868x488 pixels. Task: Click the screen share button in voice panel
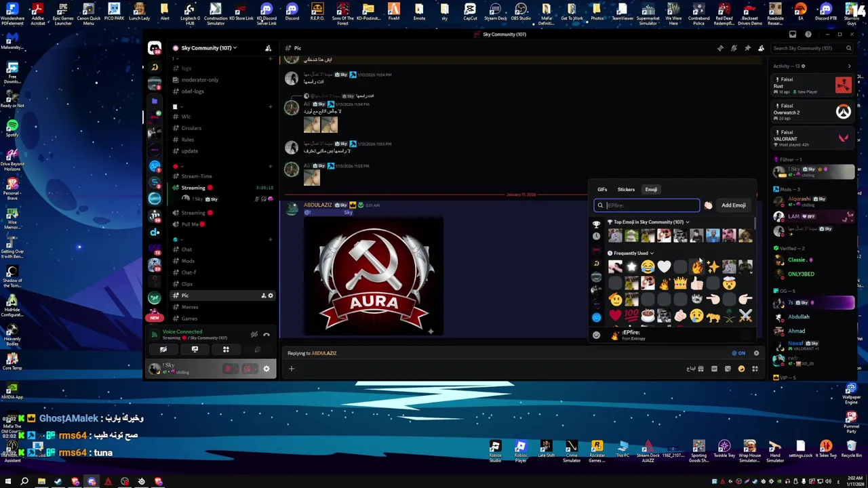pos(195,350)
